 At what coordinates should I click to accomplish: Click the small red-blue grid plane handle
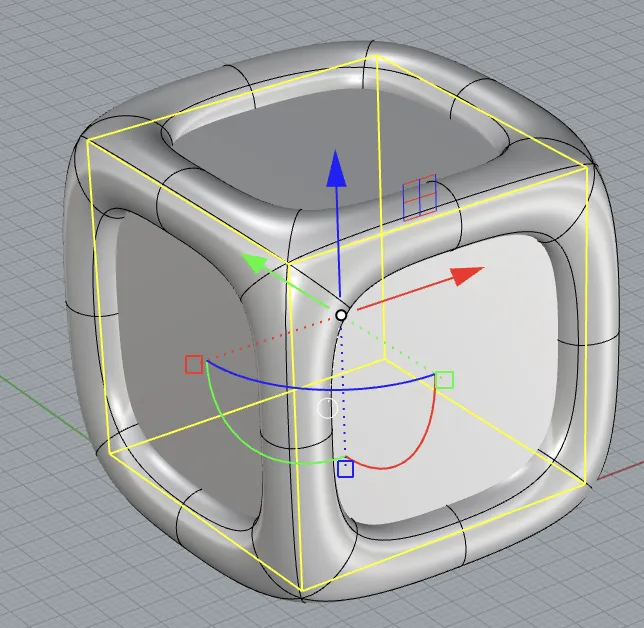click(x=419, y=198)
